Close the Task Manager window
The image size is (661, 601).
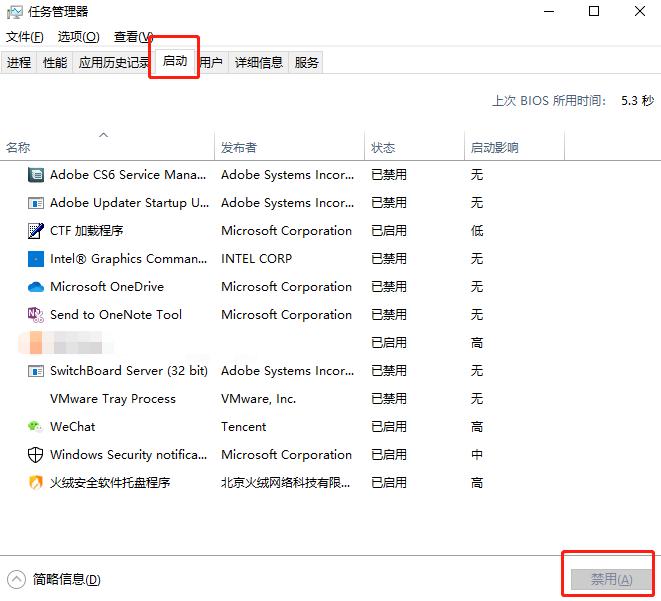coord(640,12)
